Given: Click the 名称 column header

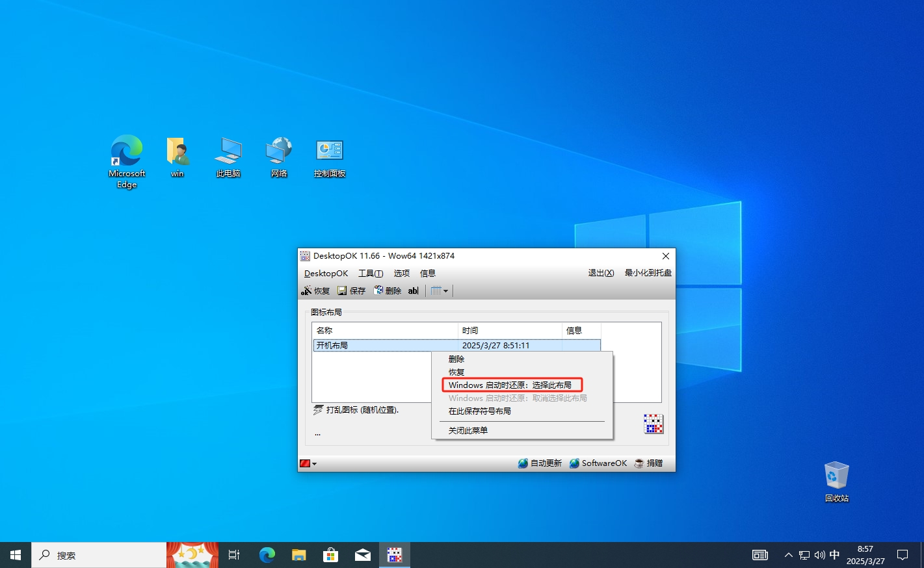Looking at the screenshot, I should pyautogui.click(x=384, y=331).
